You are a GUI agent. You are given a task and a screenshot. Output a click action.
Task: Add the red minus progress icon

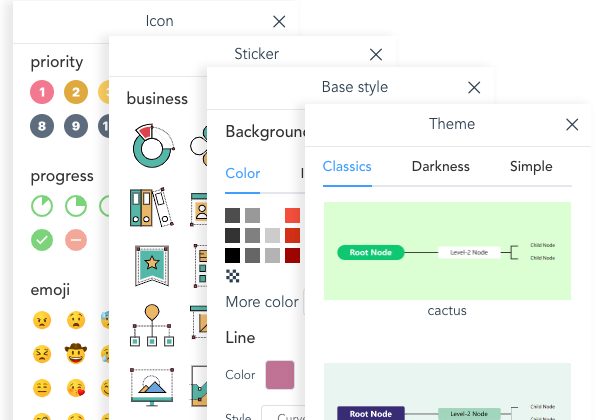[75, 240]
